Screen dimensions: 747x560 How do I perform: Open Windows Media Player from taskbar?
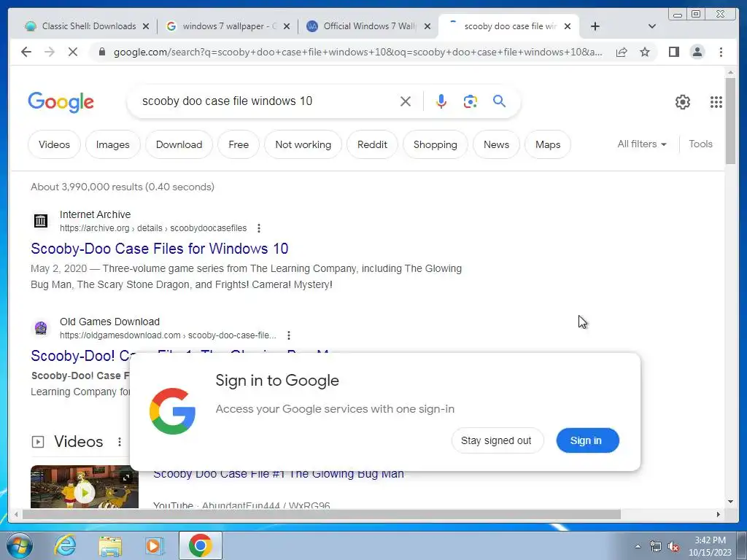pyautogui.click(x=153, y=545)
